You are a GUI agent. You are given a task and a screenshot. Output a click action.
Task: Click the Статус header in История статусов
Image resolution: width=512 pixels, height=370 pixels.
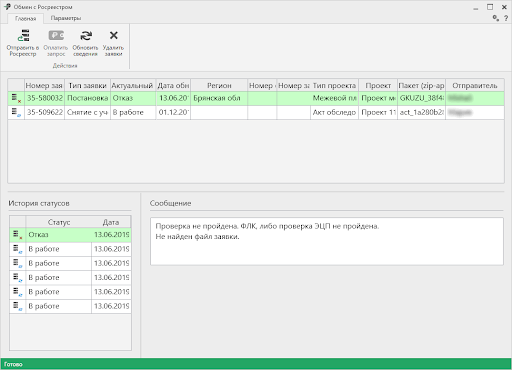click(x=59, y=222)
